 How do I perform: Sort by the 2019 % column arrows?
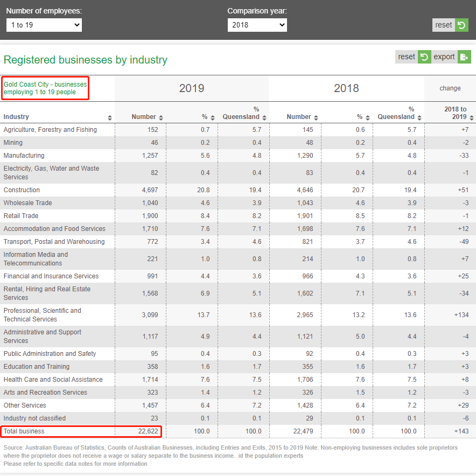[213, 118]
